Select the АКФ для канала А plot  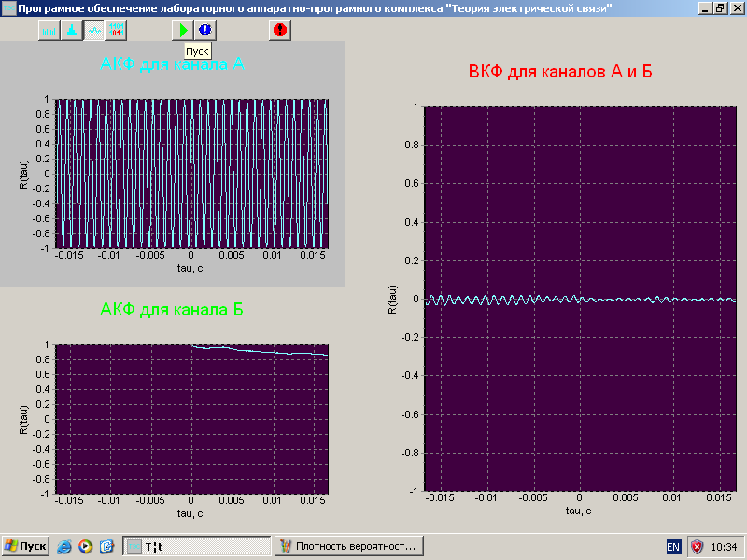pos(192,174)
